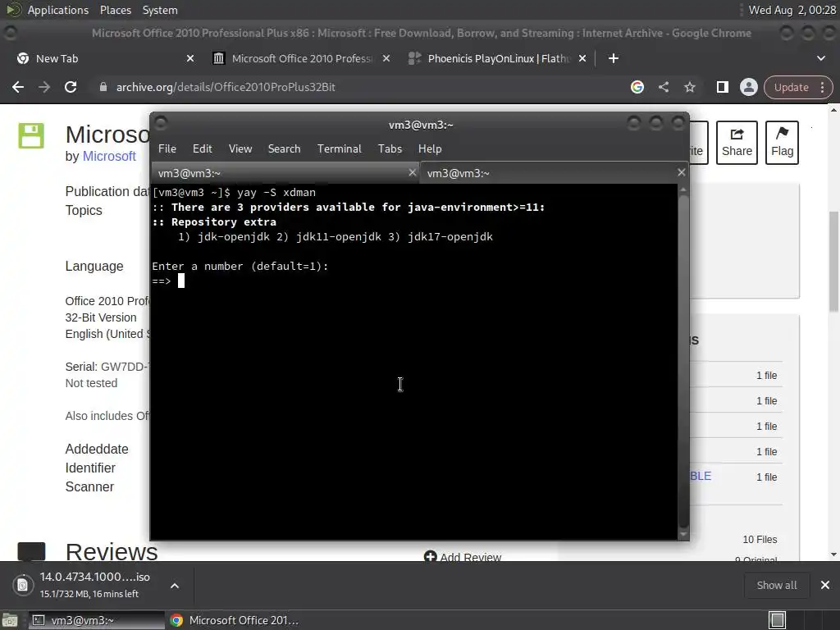Click the archive.org address bar
This screenshot has width=840, height=630.
[359, 87]
